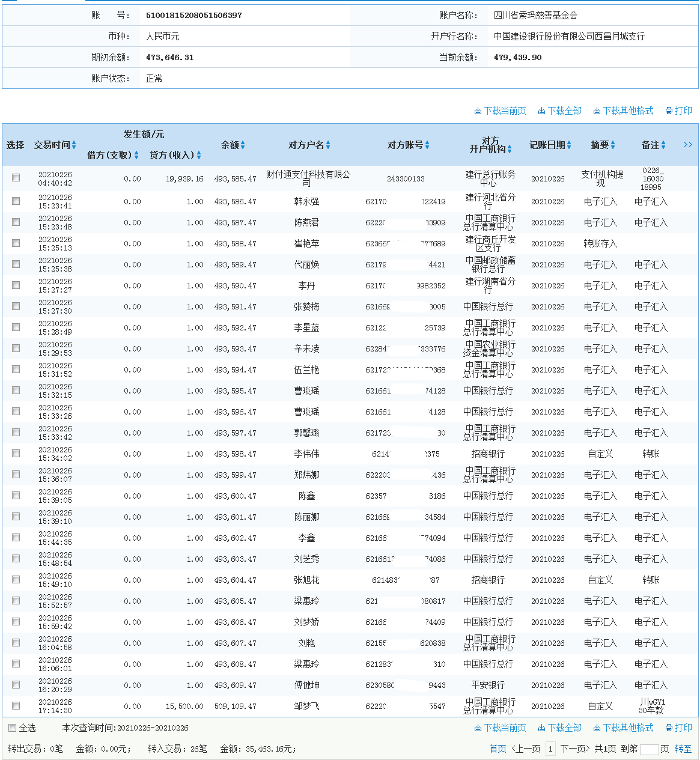Check the 全选 select-all checkbox
The width and height of the screenshot is (700, 760).
12,728
